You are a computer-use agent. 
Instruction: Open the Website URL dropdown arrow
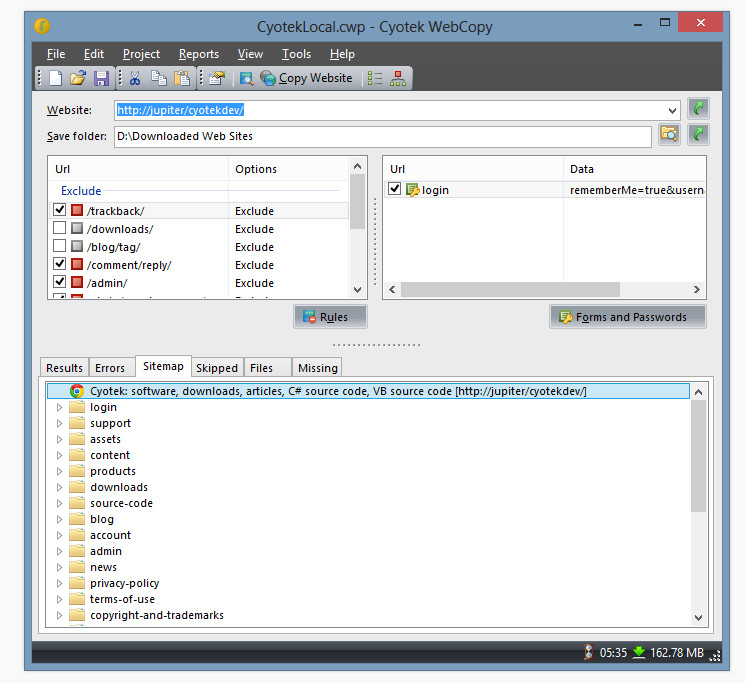pos(672,111)
